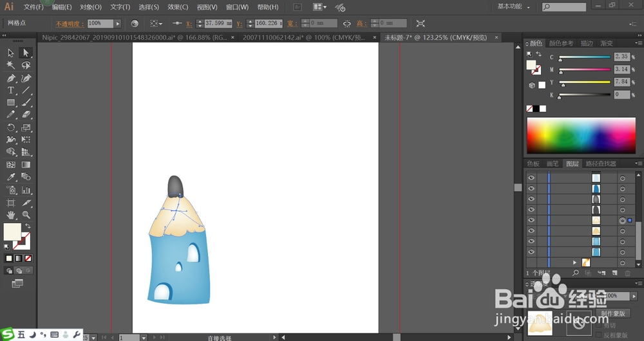644x341 pixels.
Task: Open the 效果(C) menu
Action: (178, 7)
